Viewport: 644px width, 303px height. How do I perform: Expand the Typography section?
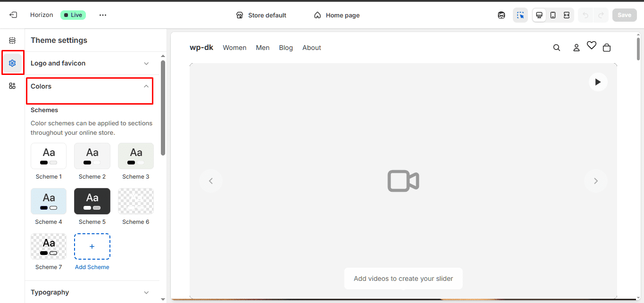[x=90, y=292]
